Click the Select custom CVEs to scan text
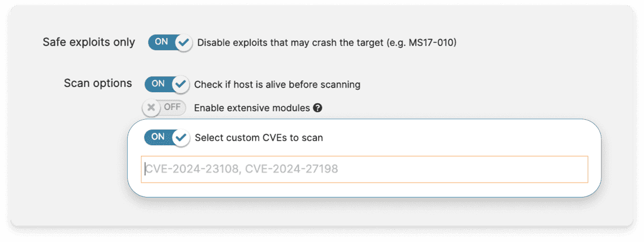 pos(259,138)
